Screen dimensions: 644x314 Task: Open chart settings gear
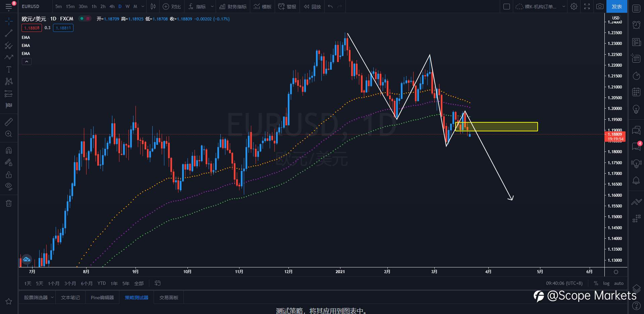coord(574,6)
